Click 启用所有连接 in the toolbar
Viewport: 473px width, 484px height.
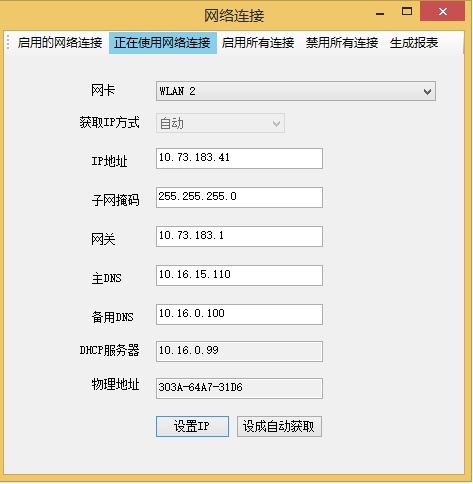coord(258,43)
